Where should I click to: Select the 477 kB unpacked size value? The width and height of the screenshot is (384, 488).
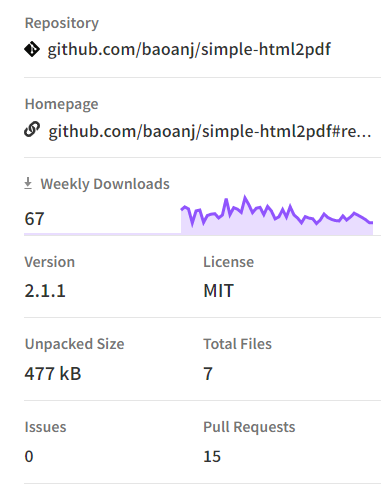click(53, 373)
